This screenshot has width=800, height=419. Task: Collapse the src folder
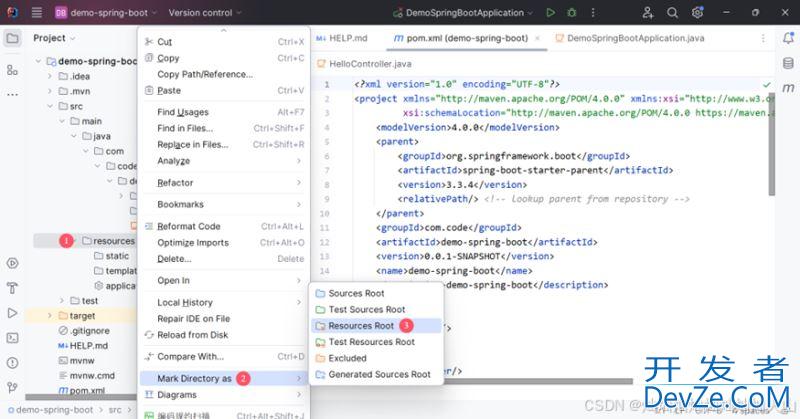pos(49,106)
